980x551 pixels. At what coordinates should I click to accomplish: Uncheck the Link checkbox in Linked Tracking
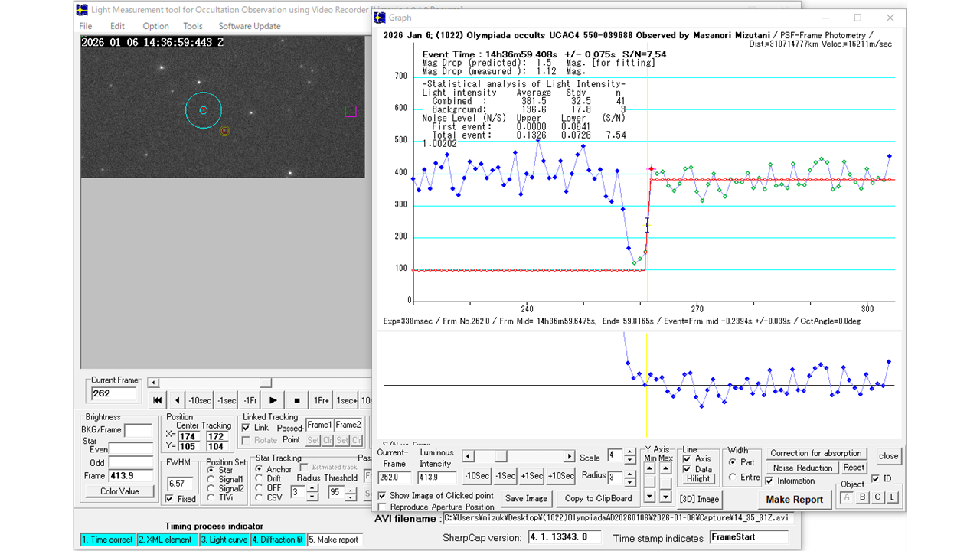point(247,428)
